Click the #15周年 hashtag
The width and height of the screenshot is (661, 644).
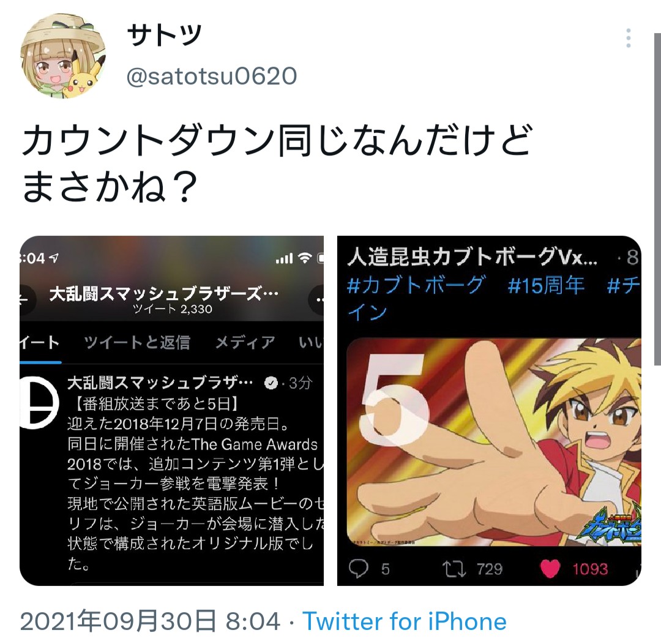tap(546, 285)
